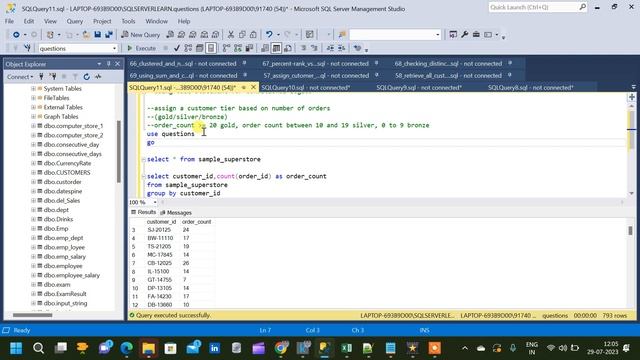The image size is (640, 360).
Task: Click the Navigate Backward icon
Action: click(x=16, y=35)
